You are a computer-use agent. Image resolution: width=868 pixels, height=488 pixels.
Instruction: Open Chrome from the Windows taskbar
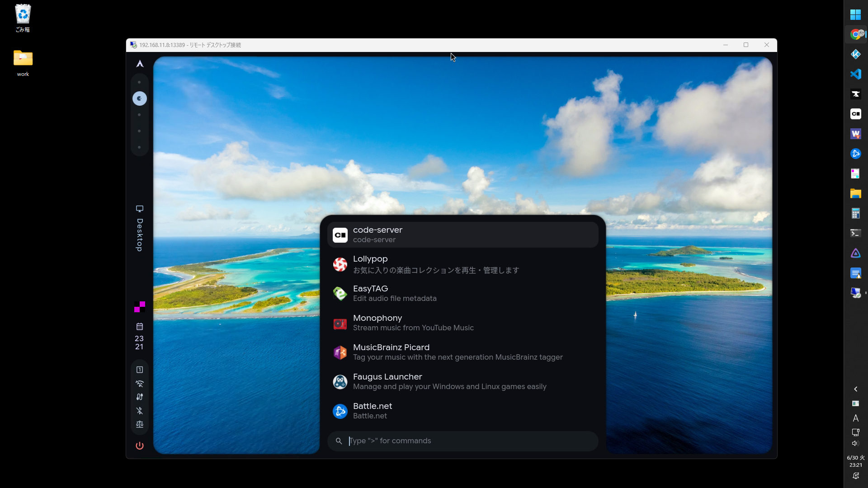point(855,34)
